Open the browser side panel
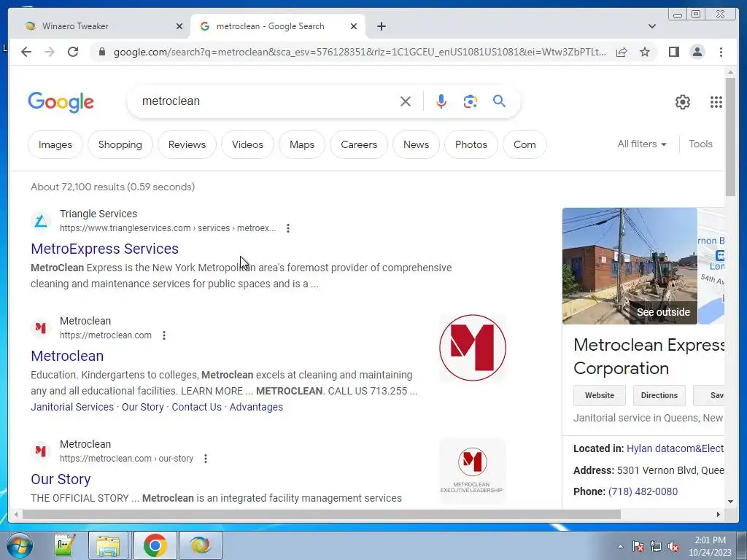747x560 pixels. pos(673,52)
